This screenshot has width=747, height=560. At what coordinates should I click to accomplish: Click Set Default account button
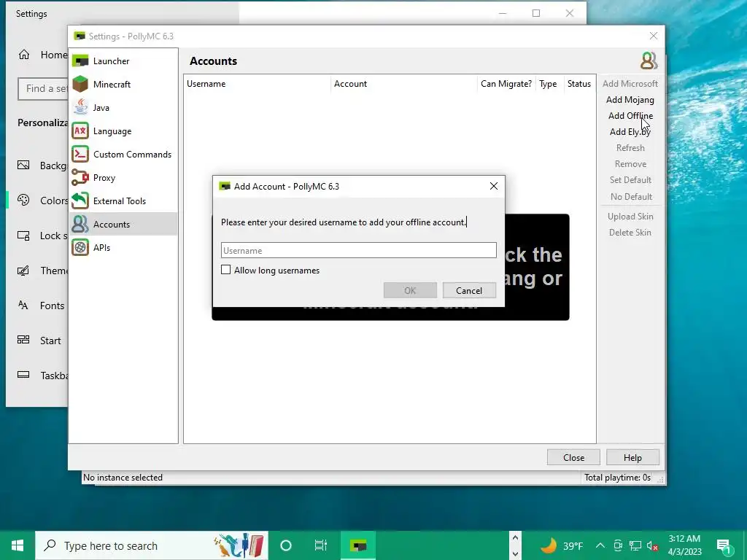point(630,180)
